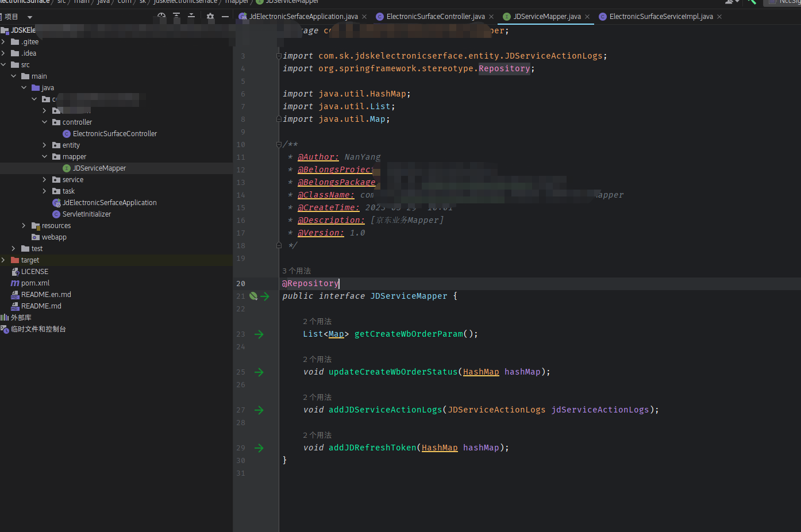Select 临时文件和控制台 node
Screen dimensions: 801x532
coord(38,329)
